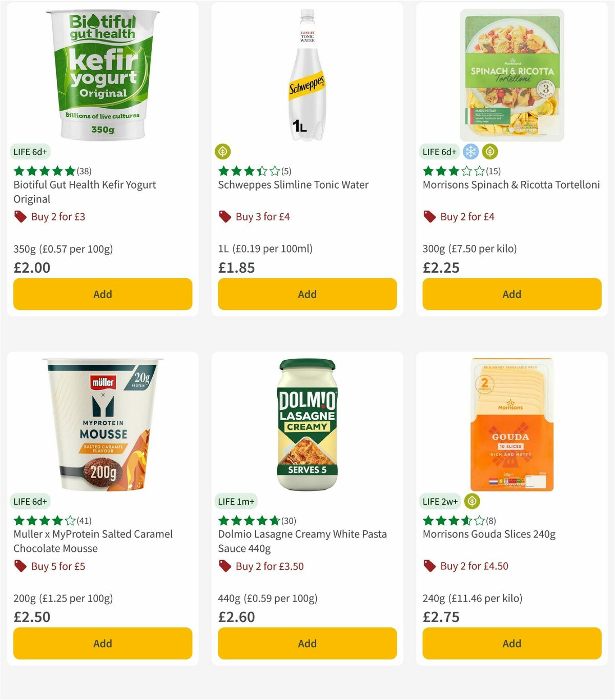Click the organic leaf icon on Gouda Slices card
The height and width of the screenshot is (700, 615).
click(470, 501)
